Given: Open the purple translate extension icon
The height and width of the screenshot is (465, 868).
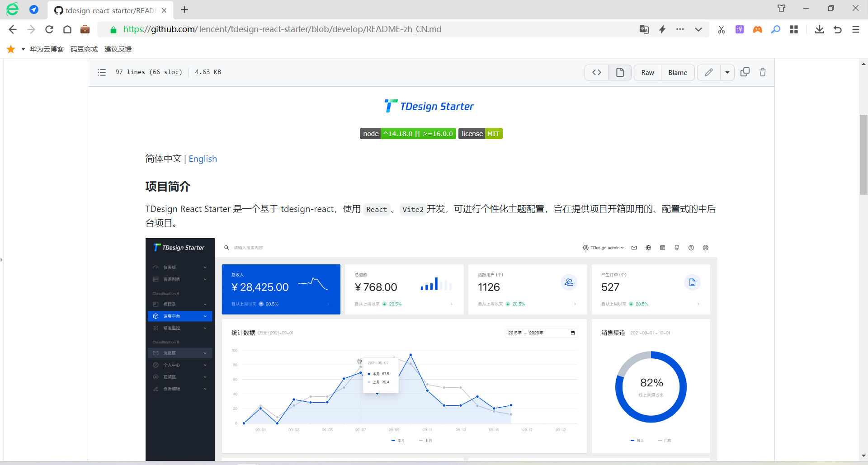Looking at the screenshot, I should (740, 29).
